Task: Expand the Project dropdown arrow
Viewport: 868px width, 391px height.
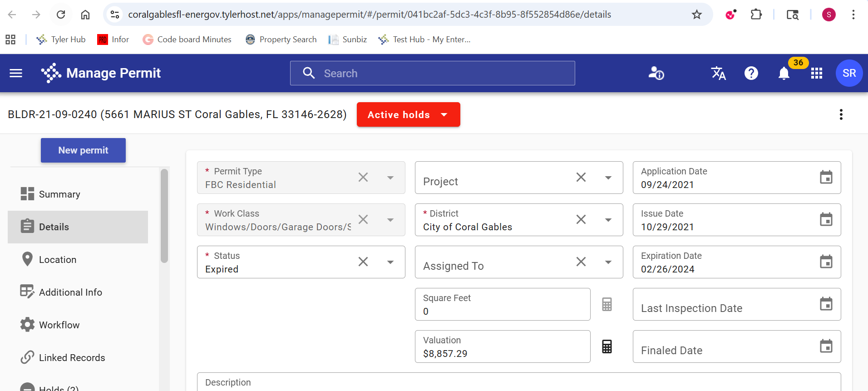Action: point(608,178)
